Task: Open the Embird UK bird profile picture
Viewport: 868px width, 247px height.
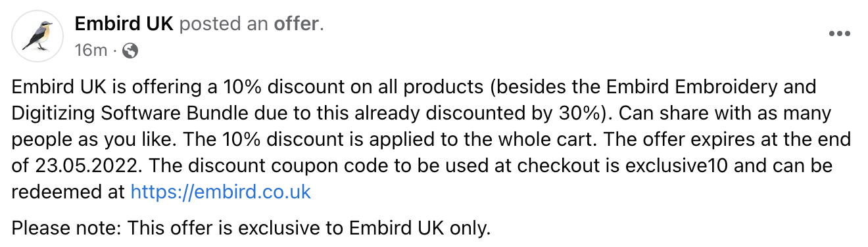Action: [x=37, y=37]
